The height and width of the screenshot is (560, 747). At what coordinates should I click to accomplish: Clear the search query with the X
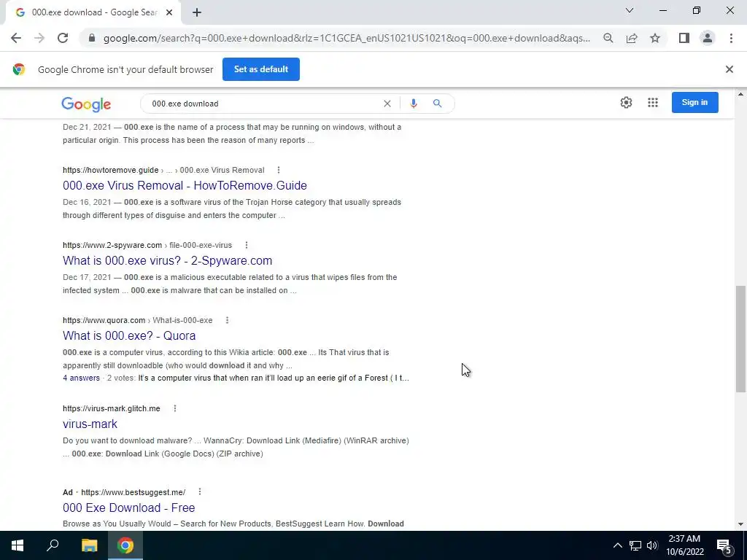387,104
